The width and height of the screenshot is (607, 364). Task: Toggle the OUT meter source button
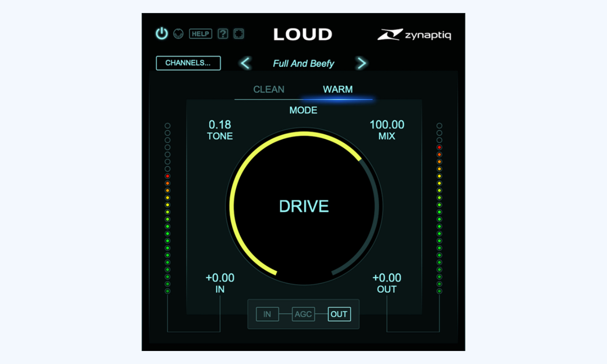pyautogui.click(x=339, y=314)
